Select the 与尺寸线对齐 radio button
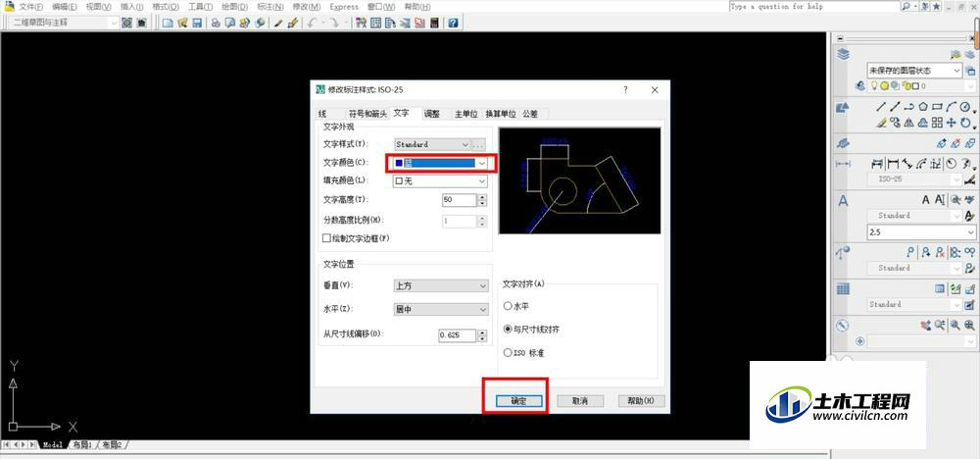 [x=508, y=329]
